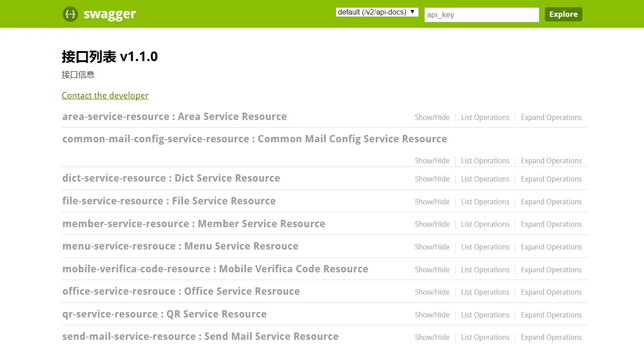Focus the api_key input field
Viewport: 644px width, 354px height.
tap(482, 15)
